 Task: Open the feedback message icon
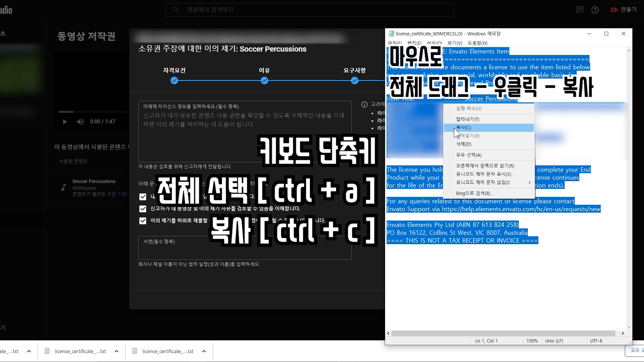[x=580, y=10]
